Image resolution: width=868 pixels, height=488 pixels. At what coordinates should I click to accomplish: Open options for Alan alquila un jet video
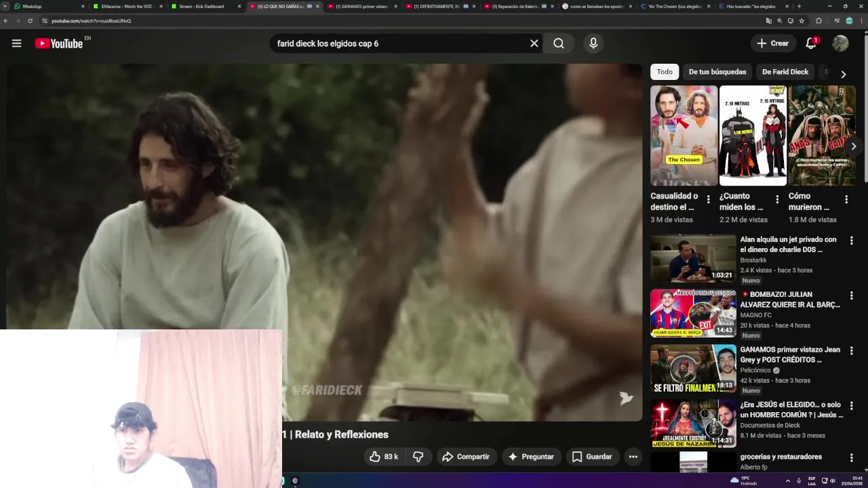click(x=852, y=241)
